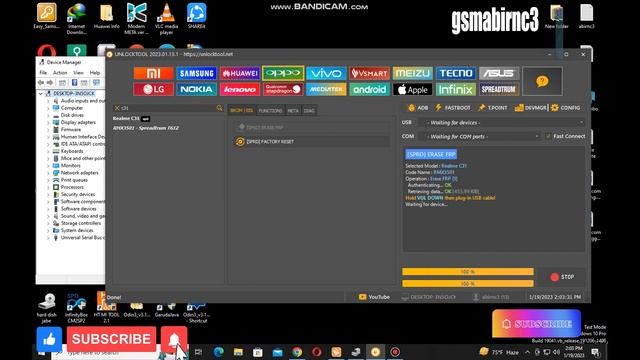Screen dimensions: 640x360
Task: Open View menu in Device Manager
Action: [78, 73]
